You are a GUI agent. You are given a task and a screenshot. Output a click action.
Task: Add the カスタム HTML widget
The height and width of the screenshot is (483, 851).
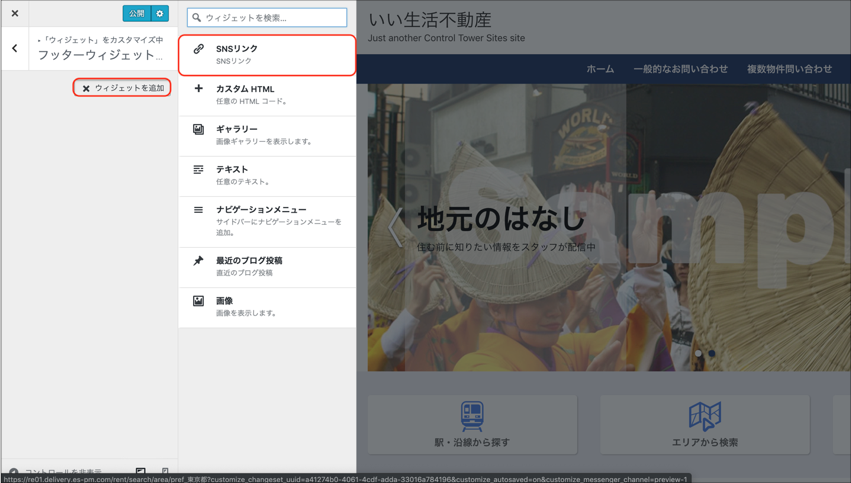pos(266,95)
